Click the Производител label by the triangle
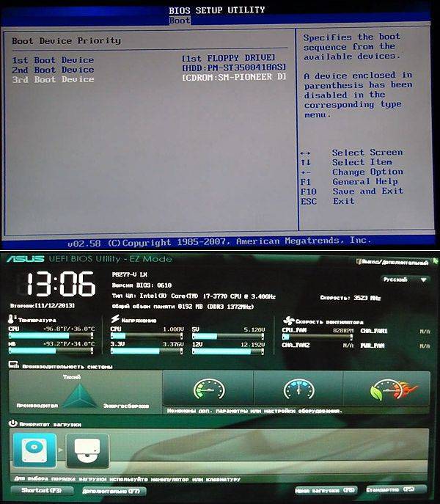440x504 pixels. 37,406
